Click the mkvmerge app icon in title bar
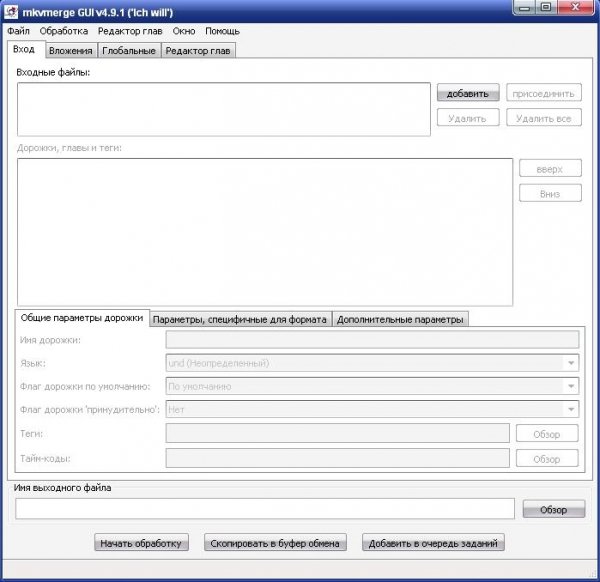Screen dimensions: 600x582 (11, 12)
